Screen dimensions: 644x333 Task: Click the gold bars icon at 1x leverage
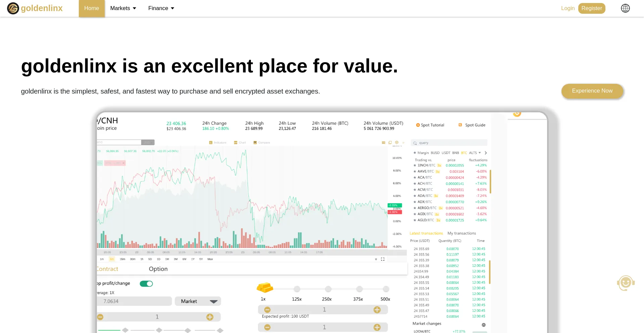click(x=265, y=287)
